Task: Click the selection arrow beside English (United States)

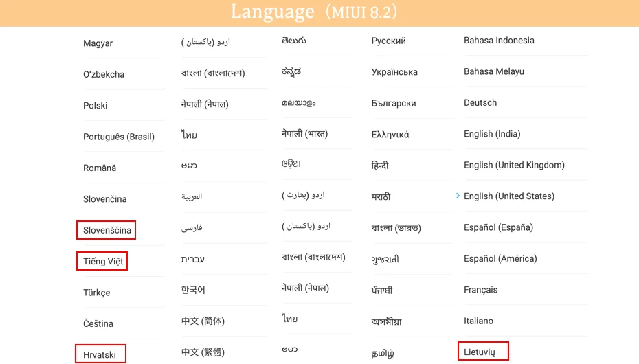Action: [x=458, y=196]
